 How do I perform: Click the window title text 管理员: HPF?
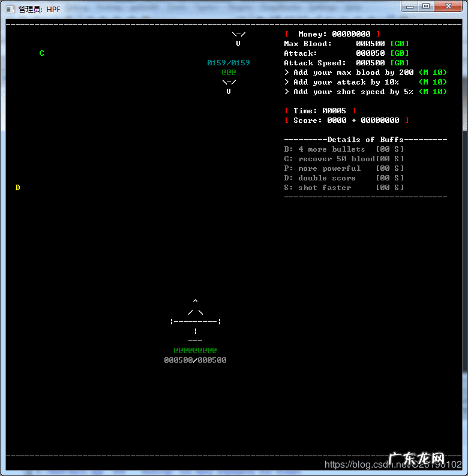pos(39,10)
